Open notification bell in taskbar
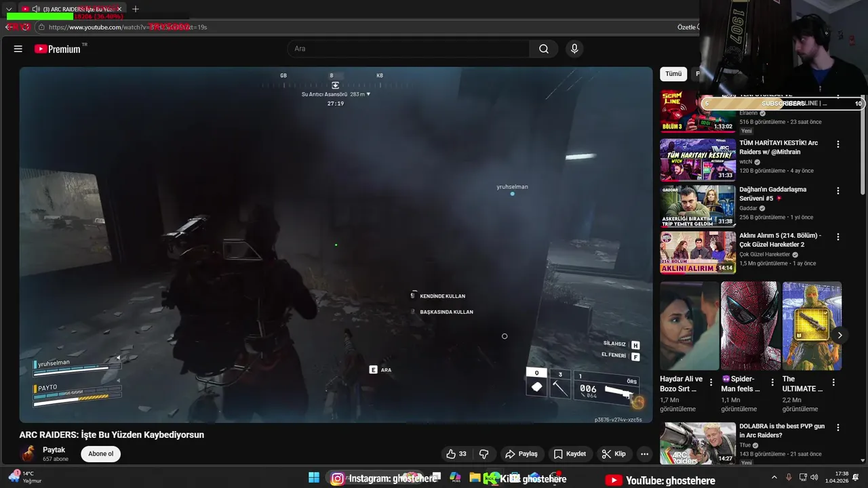Image resolution: width=868 pixels, height=488 pixels. (856, 478)
